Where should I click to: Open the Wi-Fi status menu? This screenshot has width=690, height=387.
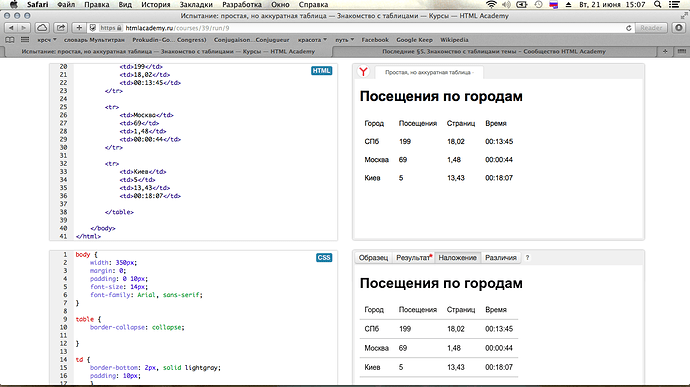(491, 4)
